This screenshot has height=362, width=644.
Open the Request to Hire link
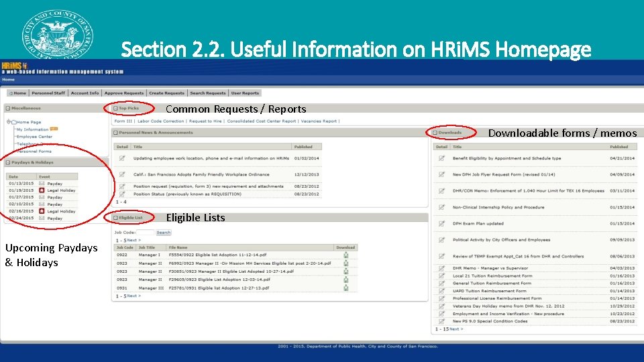coord(205,121)
